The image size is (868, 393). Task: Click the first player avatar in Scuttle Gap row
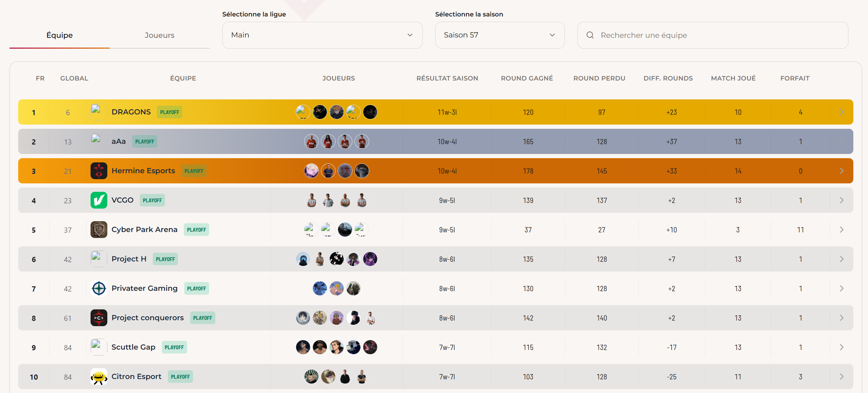(303, 347)
